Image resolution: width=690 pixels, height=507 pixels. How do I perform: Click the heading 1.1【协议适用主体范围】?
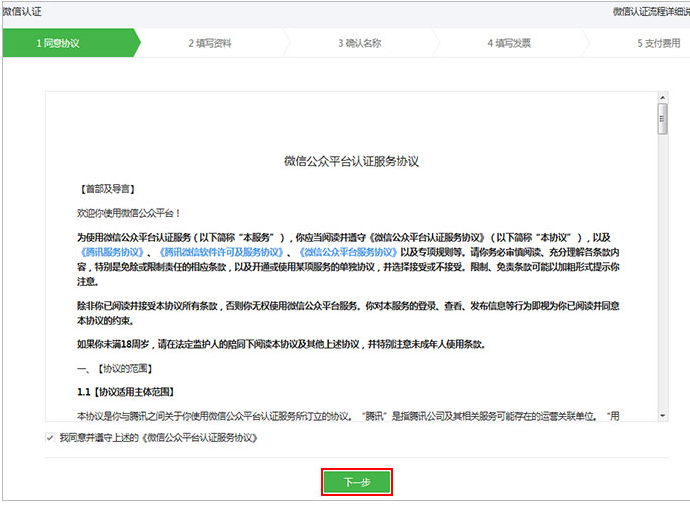126,392
